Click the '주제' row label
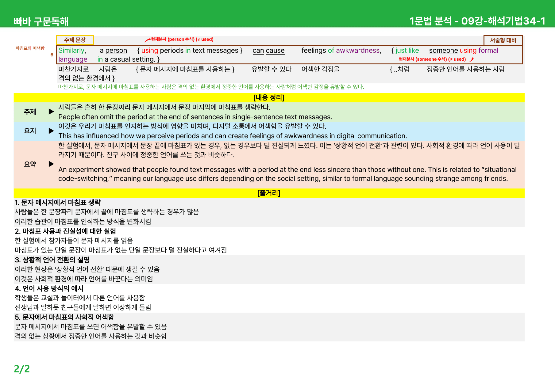Screen dimensions: 555x392 tap(30, 112)
